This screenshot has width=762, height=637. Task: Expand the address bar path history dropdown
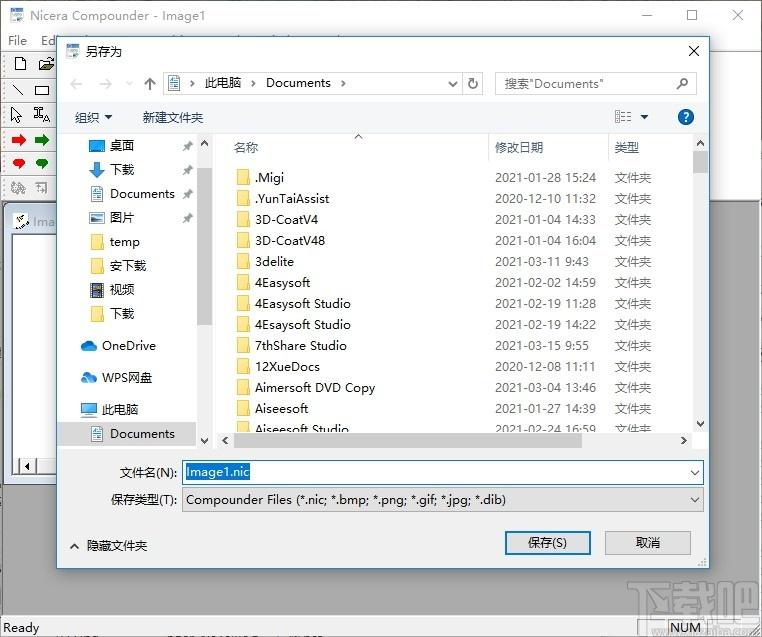click(452, 84)
